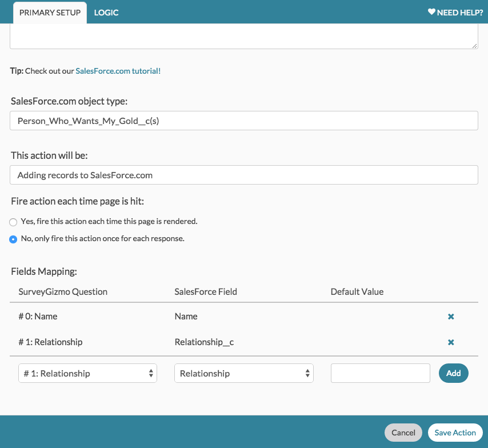The height and width of the screenshot is (448, 488).
Task: Remove the Relationship_c field mapping row
Action: (451, 342)
